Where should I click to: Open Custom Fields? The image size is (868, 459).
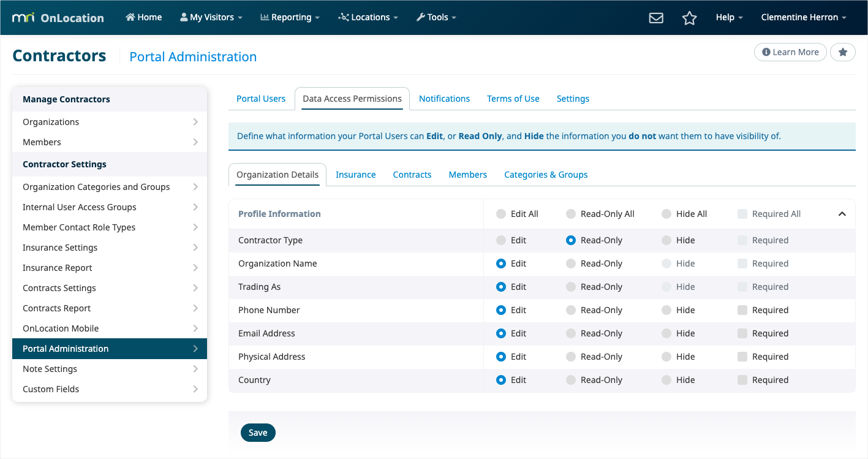pos(110,389)
